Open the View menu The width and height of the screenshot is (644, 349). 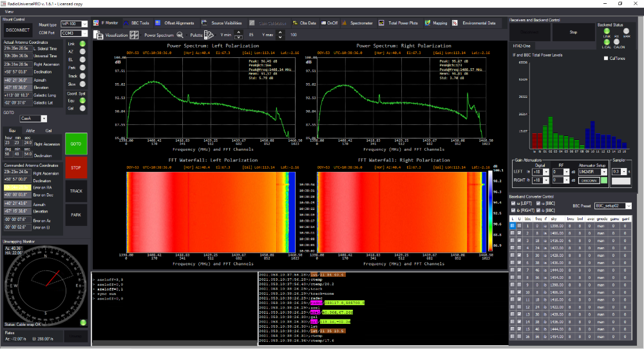tap(9, 12)
